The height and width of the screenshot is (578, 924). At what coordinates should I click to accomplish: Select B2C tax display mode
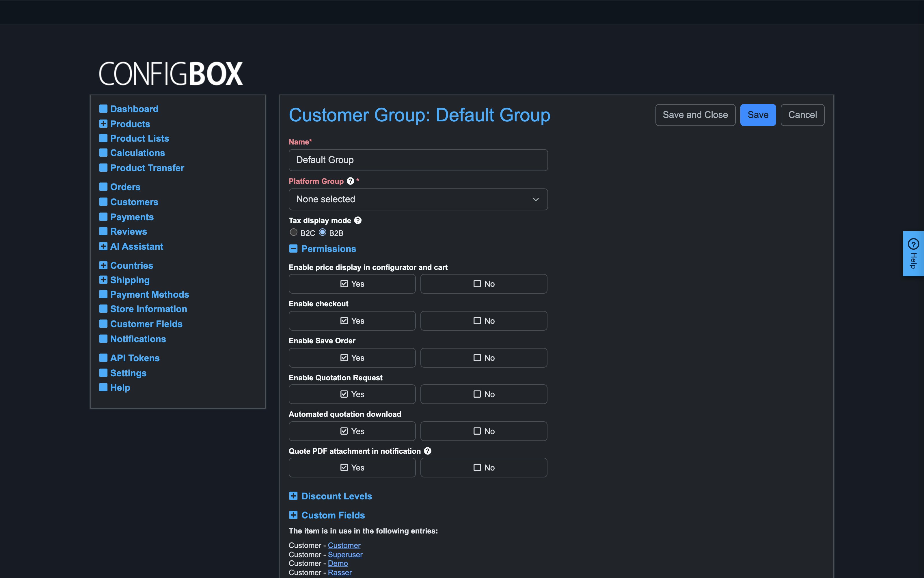point(293,232)
